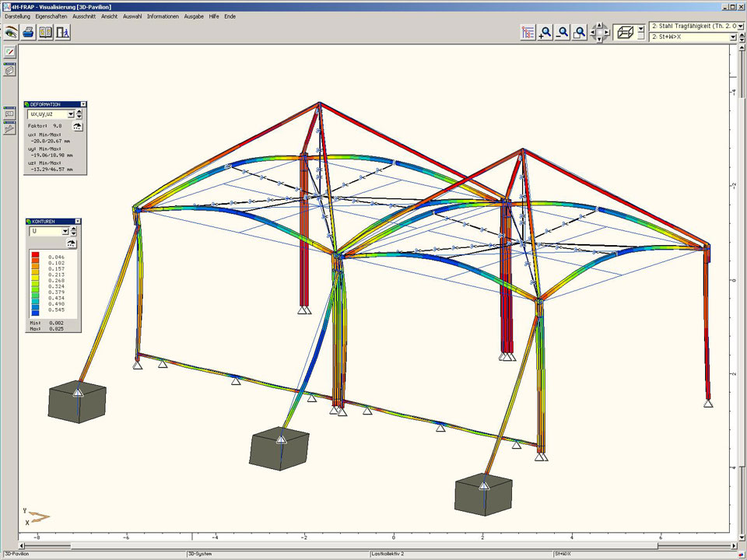Toggle the 3D block icon in left sidebar

pyautogui.click(x=9, y=70)
